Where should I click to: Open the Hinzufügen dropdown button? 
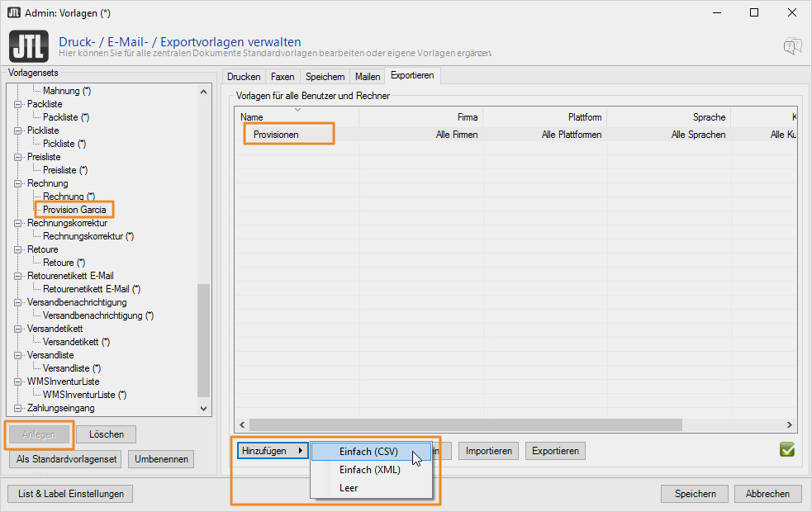(273, 451)
